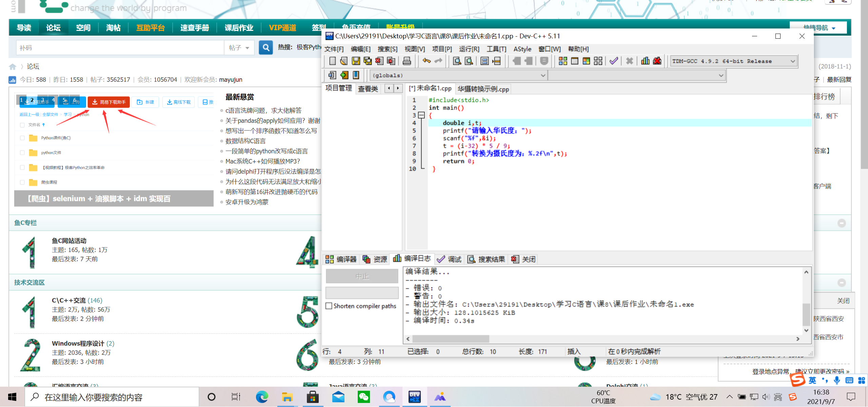Check the box next to 爬虫课程 folder

coord(22,182)
